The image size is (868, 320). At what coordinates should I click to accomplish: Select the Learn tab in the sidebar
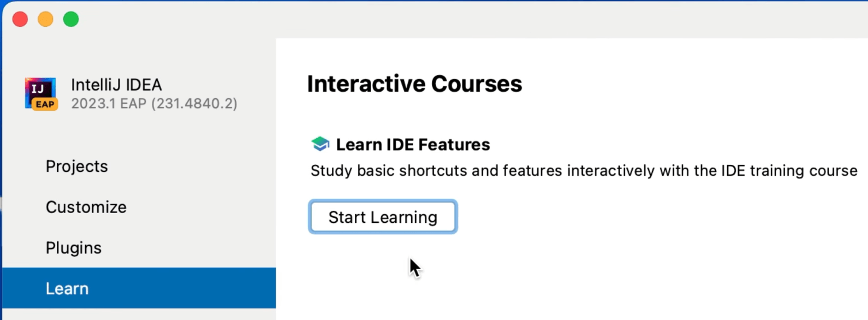pyautogui.click(x=67, y=288)
